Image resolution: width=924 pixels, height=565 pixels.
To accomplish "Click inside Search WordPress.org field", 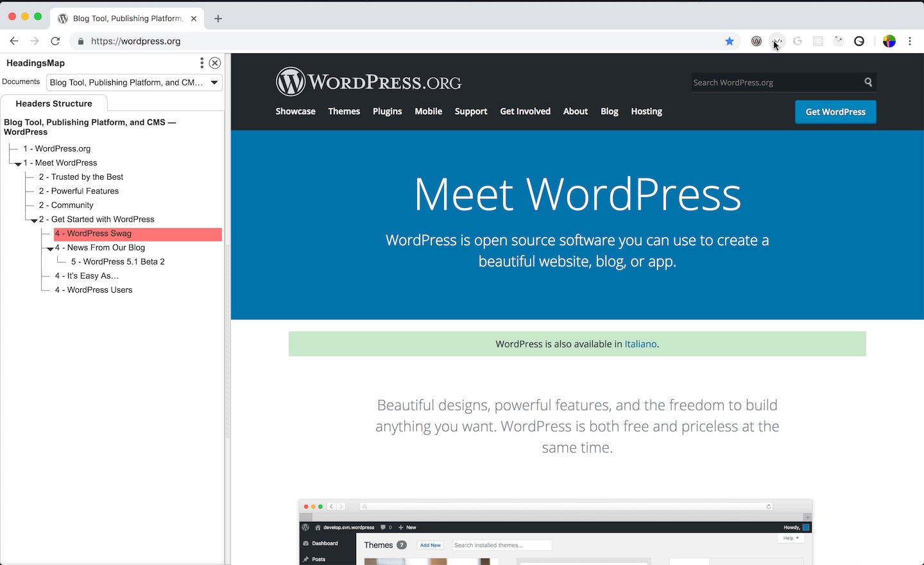I will tap(776, 82).
